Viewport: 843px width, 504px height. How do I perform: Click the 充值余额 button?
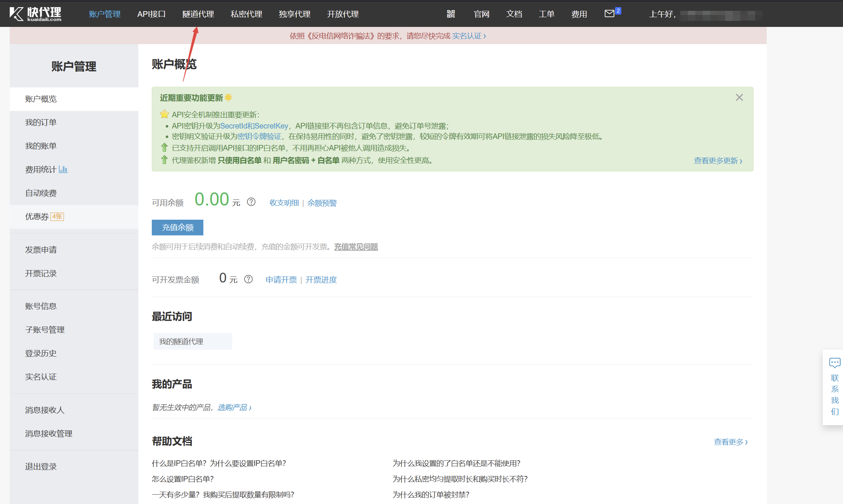pyautogui.click(x=178, y=228)
